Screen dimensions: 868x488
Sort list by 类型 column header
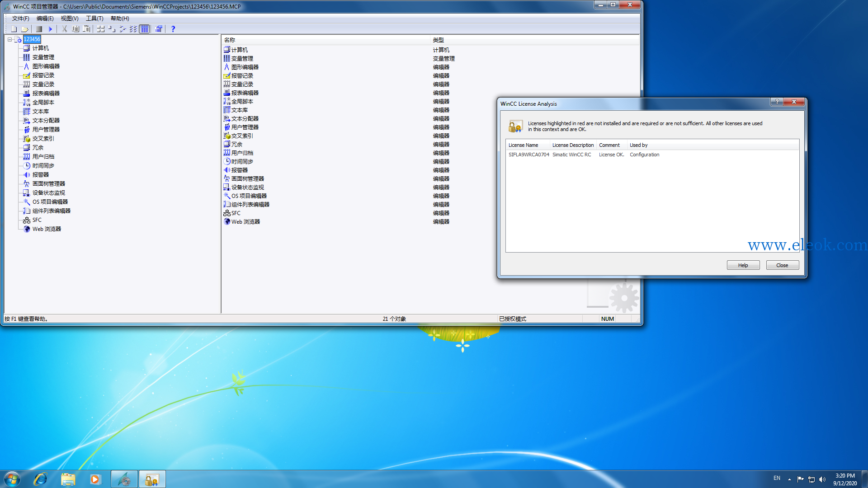(x=535, y=40)
